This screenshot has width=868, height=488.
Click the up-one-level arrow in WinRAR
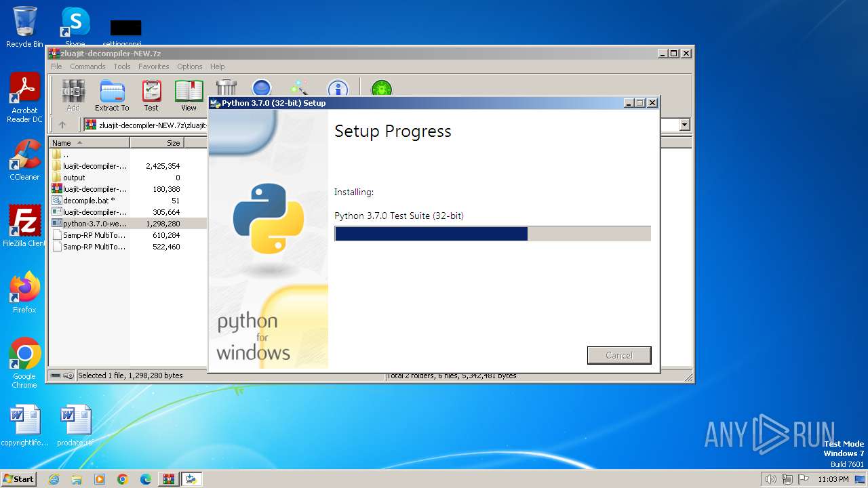(62, 125)
